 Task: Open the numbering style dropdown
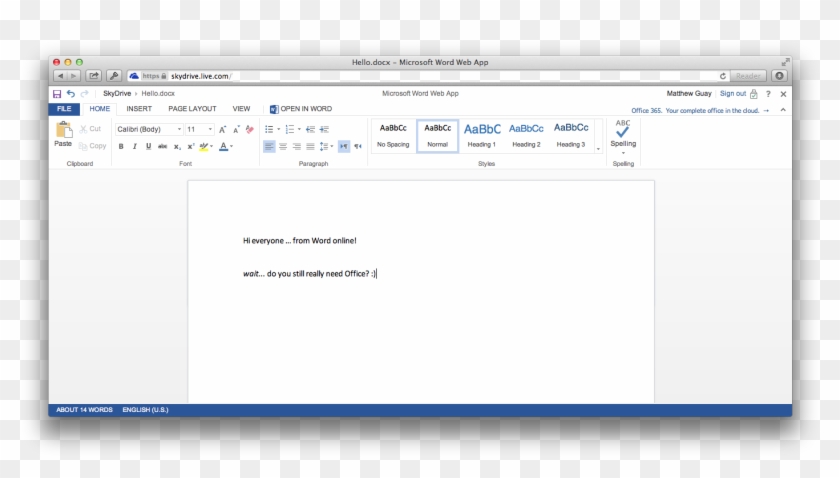tap(299, 129)
